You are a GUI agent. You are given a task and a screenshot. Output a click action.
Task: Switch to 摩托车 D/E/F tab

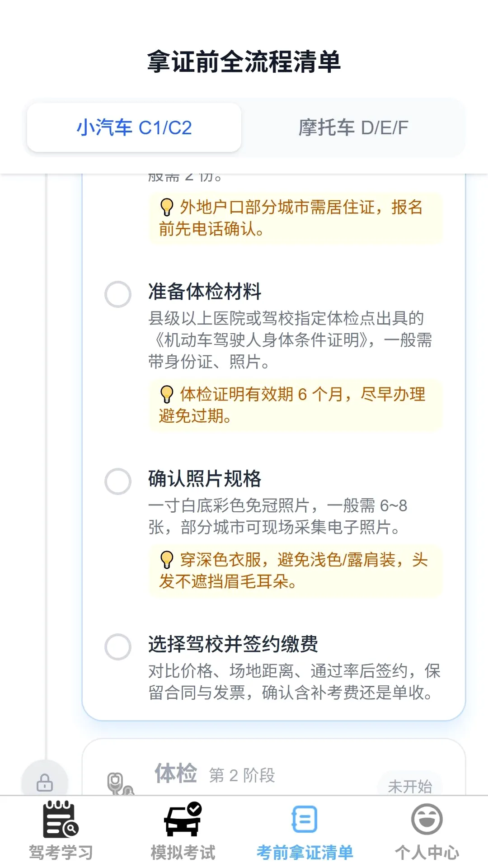pos(353,127)
